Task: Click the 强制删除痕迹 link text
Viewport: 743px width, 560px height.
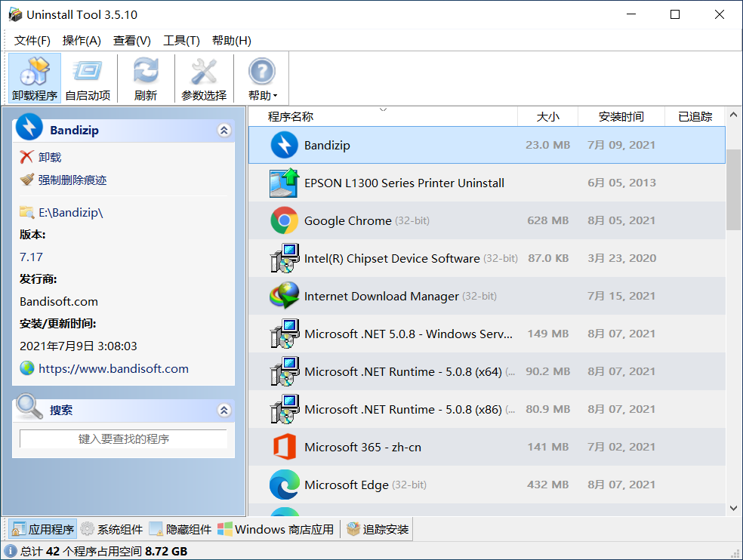Action: 72,180
